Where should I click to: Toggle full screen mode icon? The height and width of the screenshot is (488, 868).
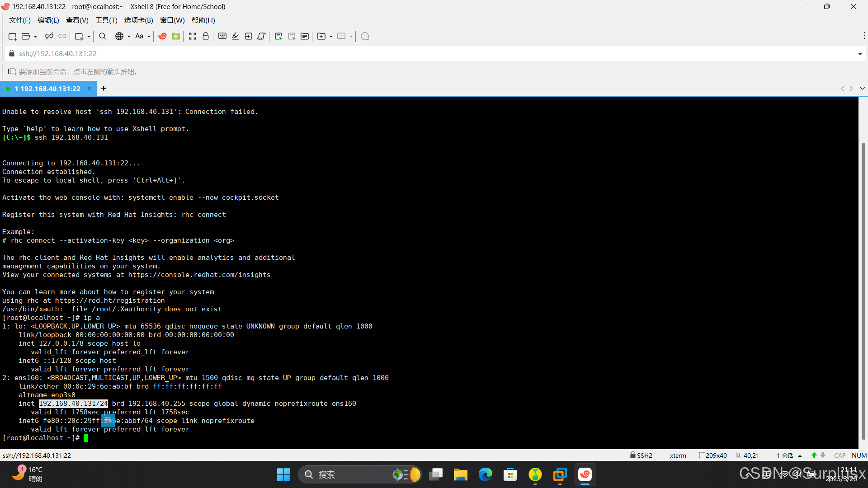click(193, 36)
